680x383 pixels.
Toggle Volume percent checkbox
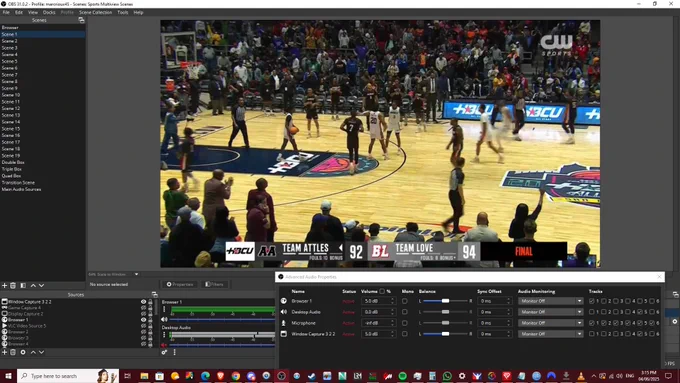point(382,291)
